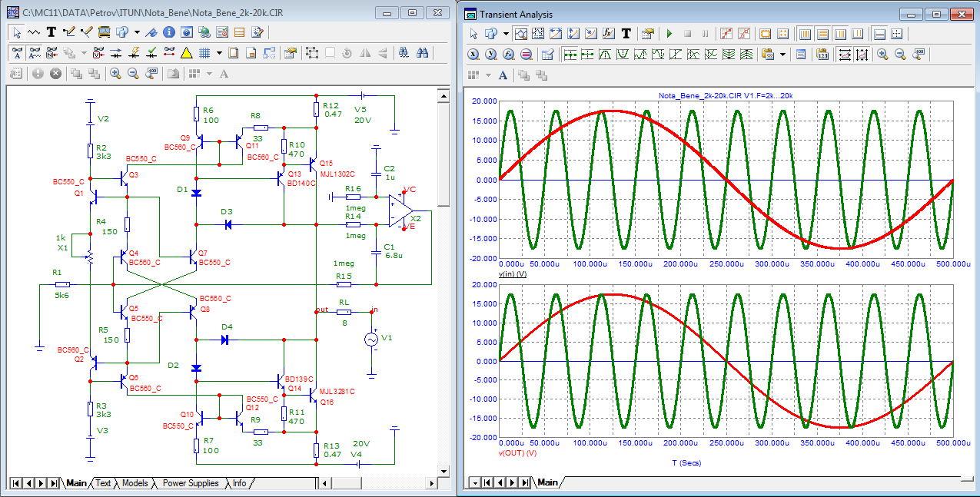Click the zoom-out magnifier in Transient Analysis toolbar

900,55
